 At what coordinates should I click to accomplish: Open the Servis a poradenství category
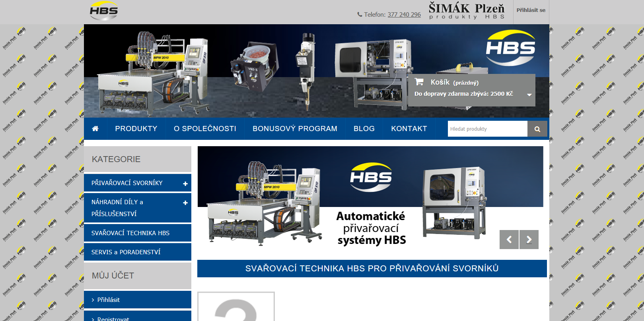[x=138, y=252]
